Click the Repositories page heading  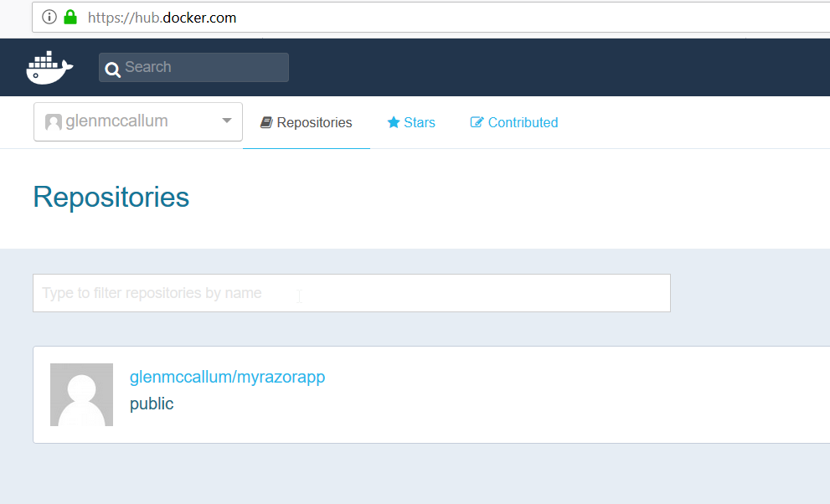(111, 198)
